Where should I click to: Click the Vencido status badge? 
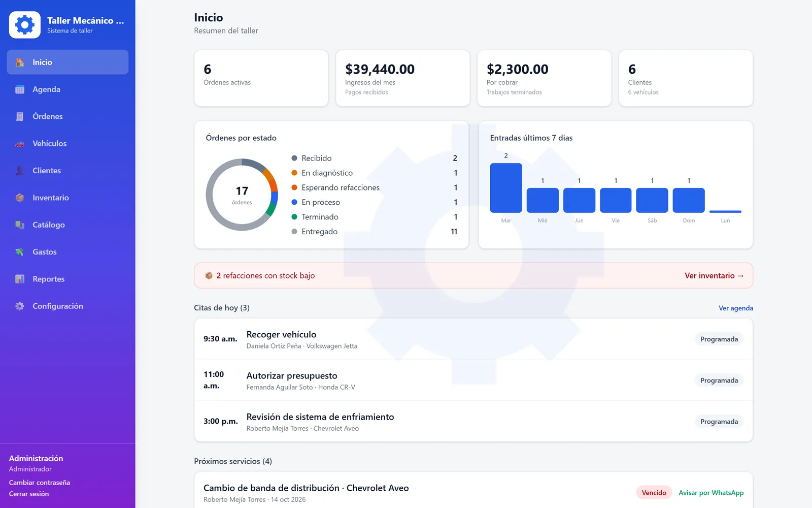coord(654,493)
